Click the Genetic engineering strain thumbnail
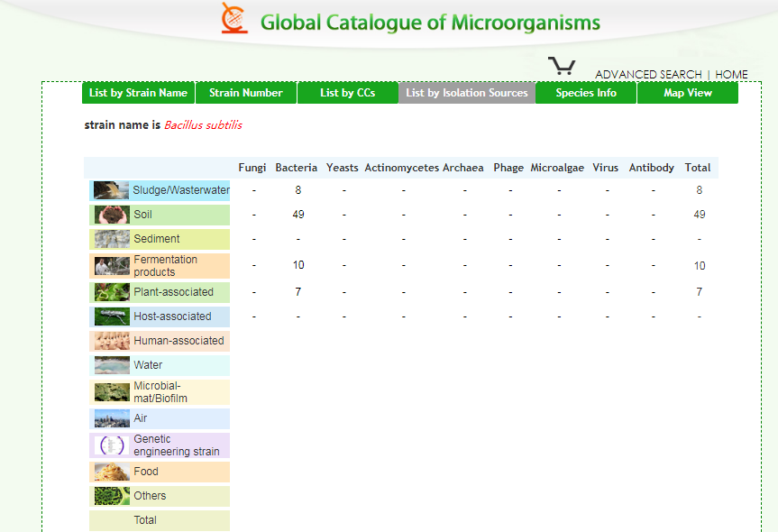 click(112, 445)
